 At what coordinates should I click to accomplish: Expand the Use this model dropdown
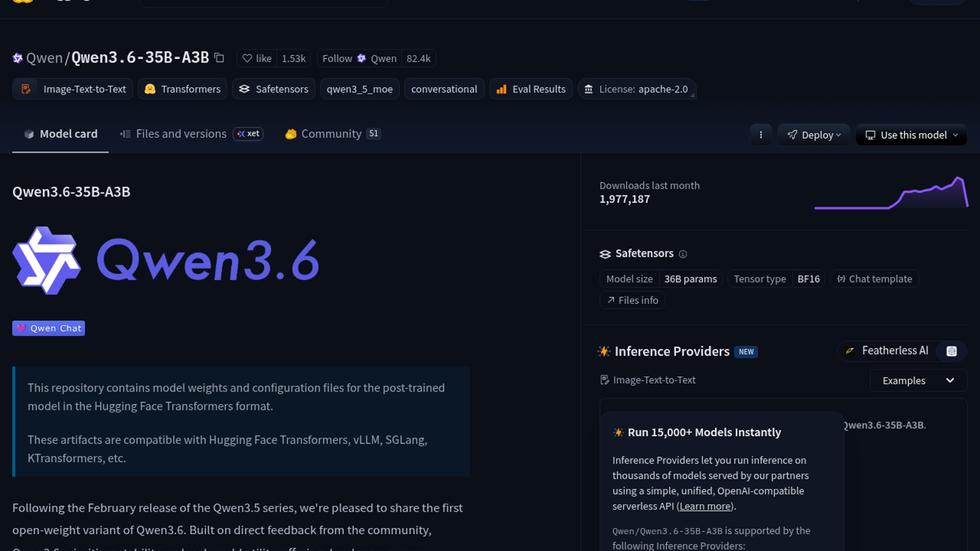[x=911, y=135]
